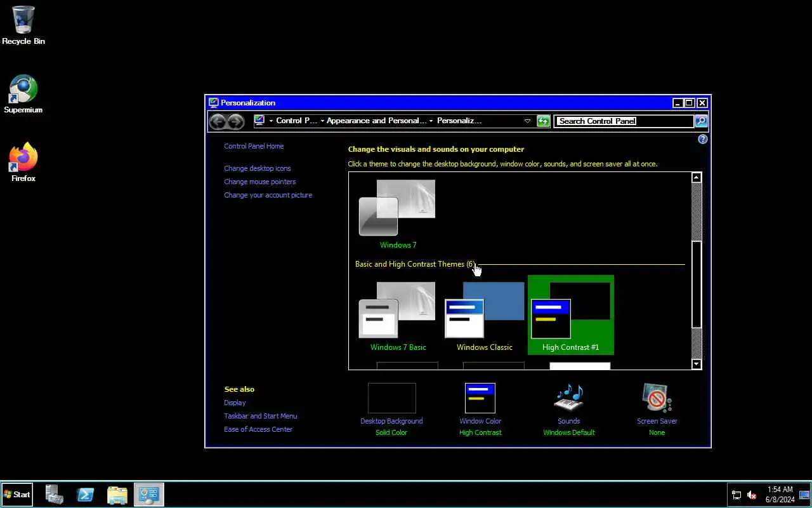812x508 pixels.
Task: Click the Control Panel icon in address bar
Action: 259,121
